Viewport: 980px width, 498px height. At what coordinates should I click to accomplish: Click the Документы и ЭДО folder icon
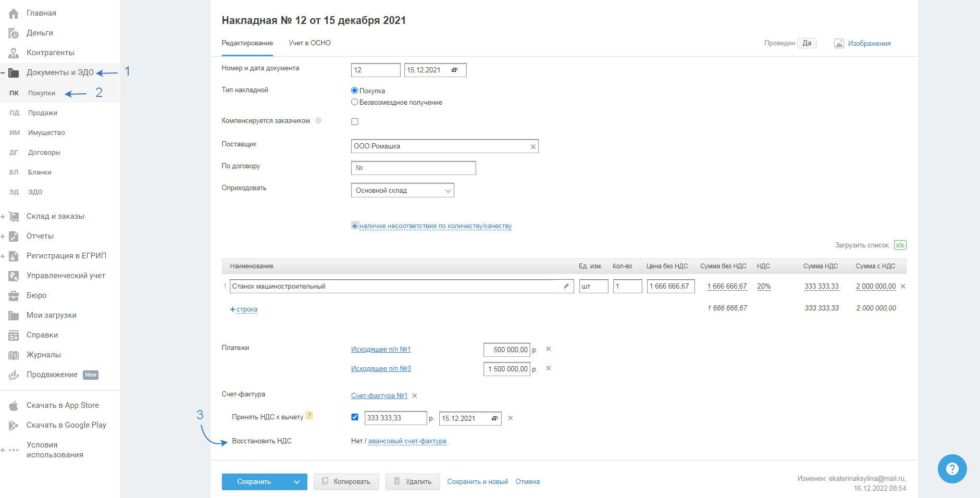click(14, 73)
